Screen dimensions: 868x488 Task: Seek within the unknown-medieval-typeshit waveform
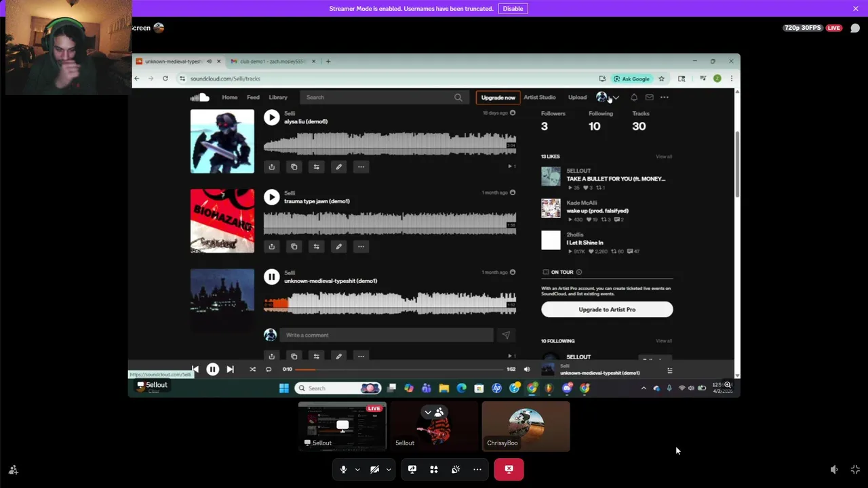(390, 303)
